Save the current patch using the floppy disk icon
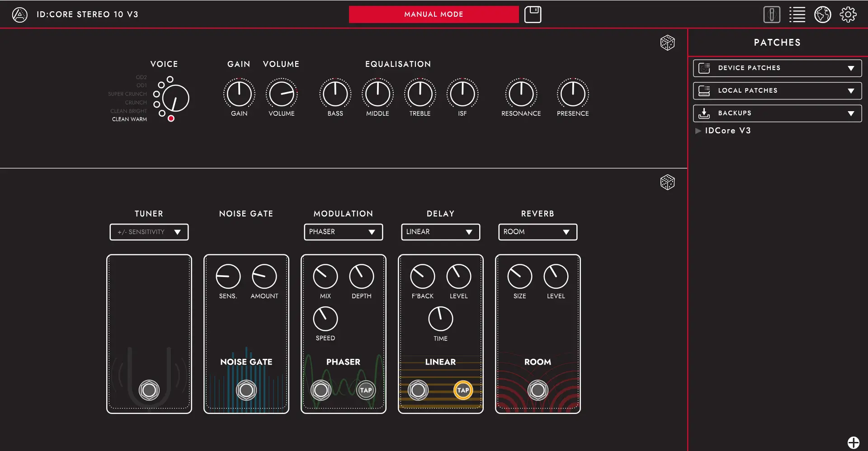The image size is (868, 451). click(533, 14)
